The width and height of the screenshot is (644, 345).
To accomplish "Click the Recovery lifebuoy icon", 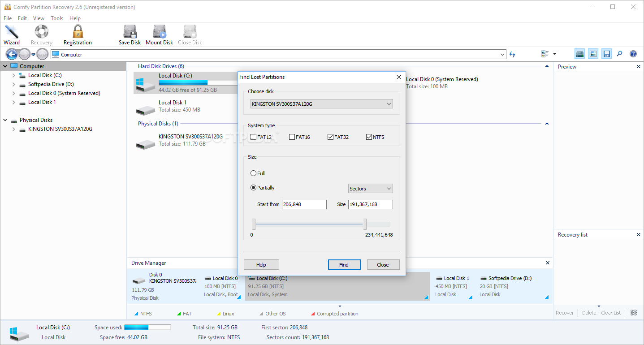I will point(42,35).
